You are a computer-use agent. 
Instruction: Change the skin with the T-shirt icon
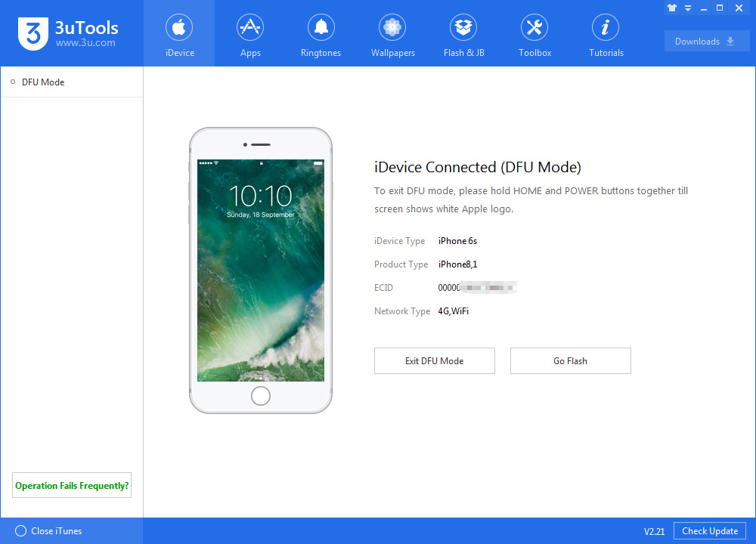coord(672,8)
